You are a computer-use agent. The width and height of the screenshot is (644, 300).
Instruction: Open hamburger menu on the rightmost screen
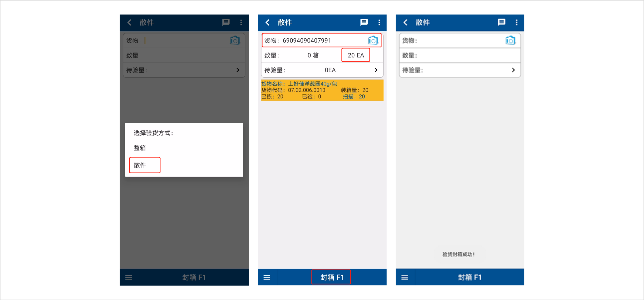click(405, 277)
